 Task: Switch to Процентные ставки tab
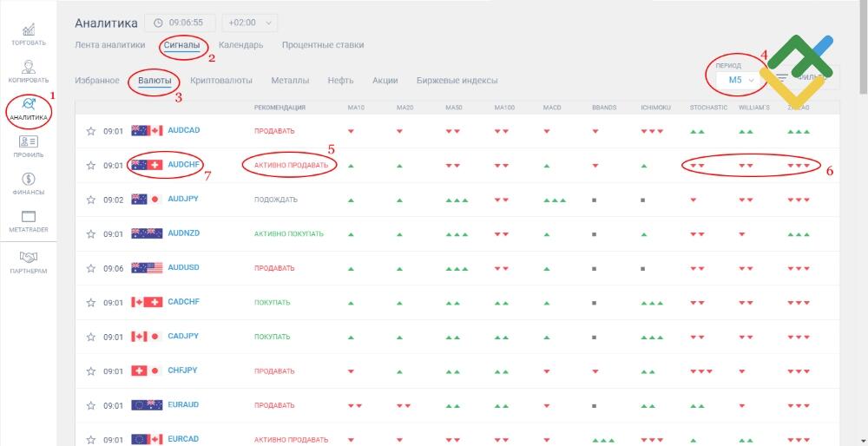(x=323, y=45)
